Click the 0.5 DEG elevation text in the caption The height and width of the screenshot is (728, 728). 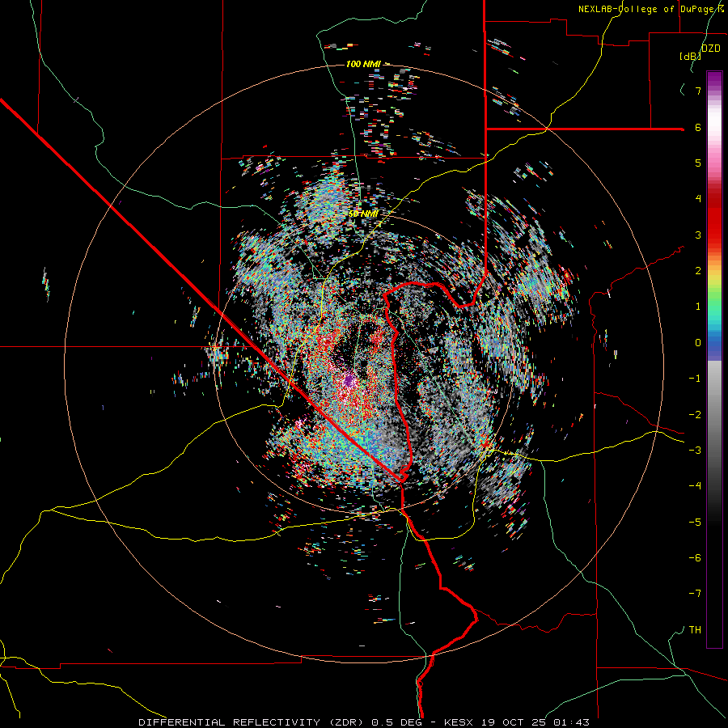(396, 722)
